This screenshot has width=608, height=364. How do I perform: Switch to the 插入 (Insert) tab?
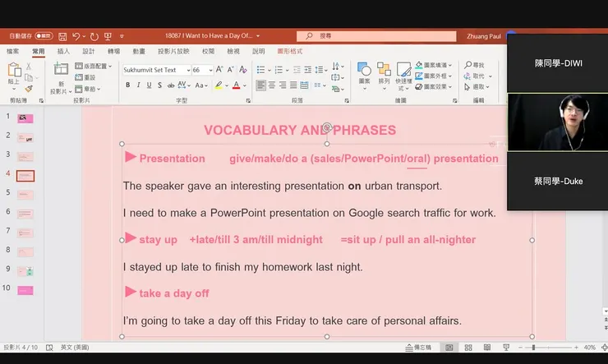[x=63, y=51]
